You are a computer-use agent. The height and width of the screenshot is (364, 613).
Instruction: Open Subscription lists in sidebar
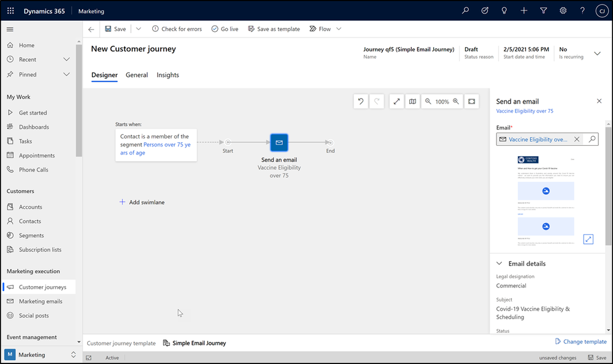pos(39,249)
